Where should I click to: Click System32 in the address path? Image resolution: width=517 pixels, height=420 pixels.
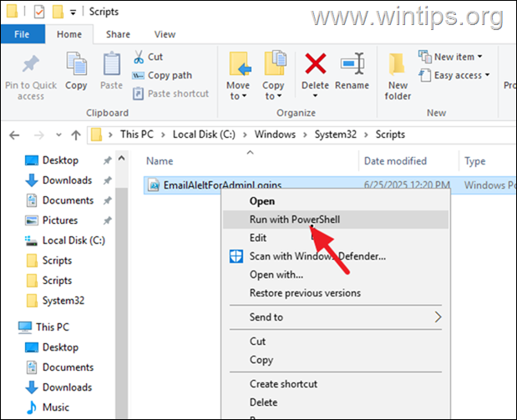click(335, 134)
